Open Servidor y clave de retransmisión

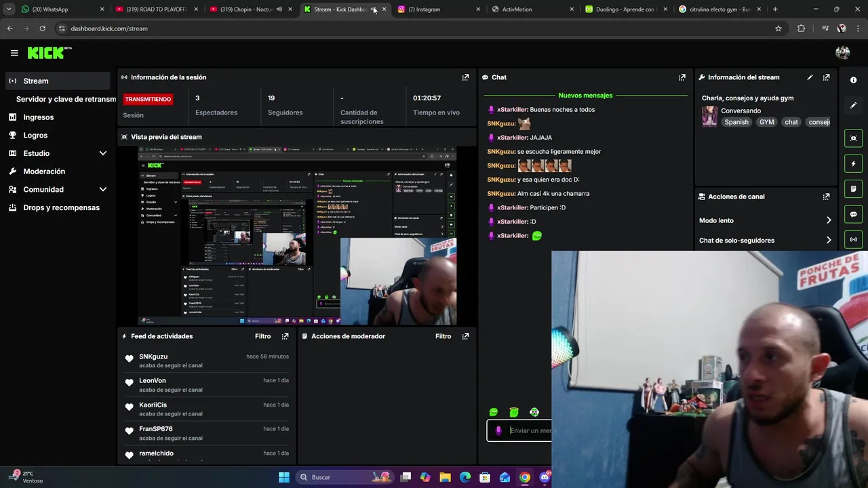66,99
